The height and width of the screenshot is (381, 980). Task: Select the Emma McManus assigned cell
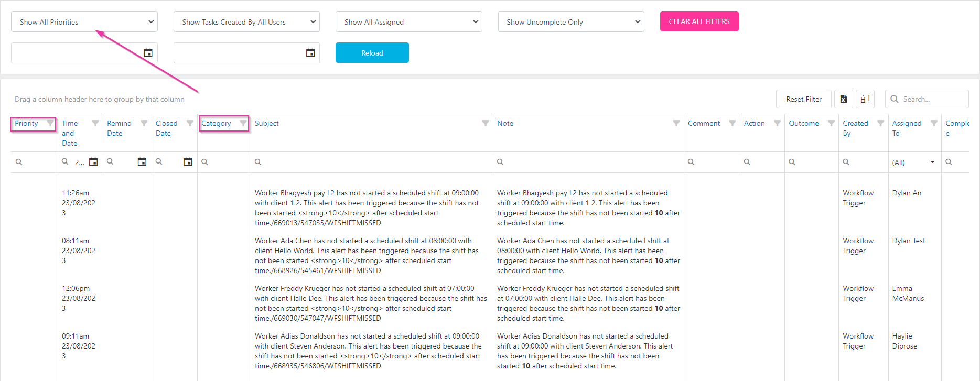pos(908,293)
